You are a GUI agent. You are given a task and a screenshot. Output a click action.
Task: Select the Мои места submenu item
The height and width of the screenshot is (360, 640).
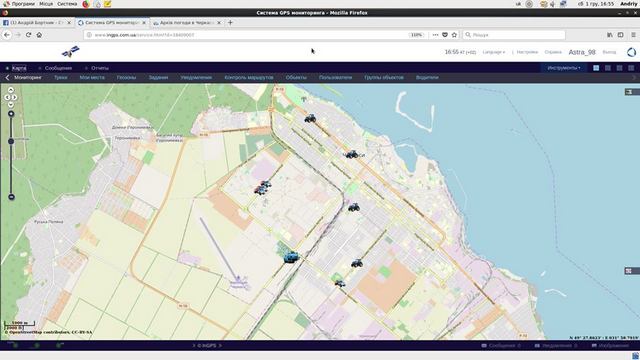[x=92, y=77]
